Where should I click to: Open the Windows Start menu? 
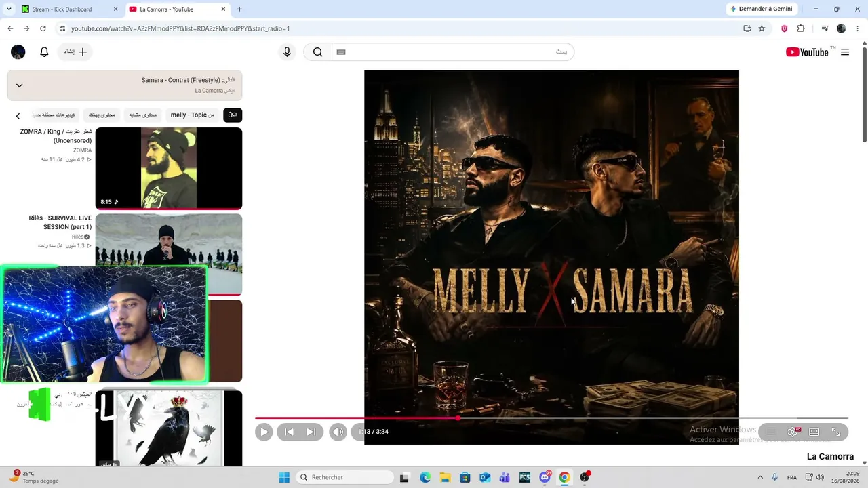click(x=283, y=477)
